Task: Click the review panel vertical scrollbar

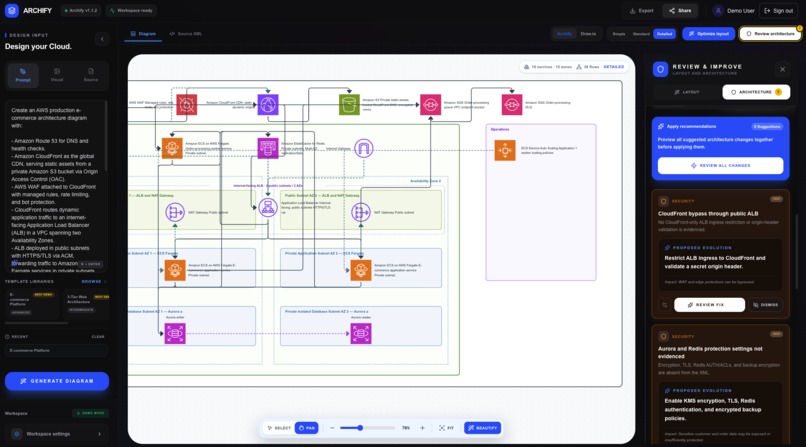Action: 797,252
